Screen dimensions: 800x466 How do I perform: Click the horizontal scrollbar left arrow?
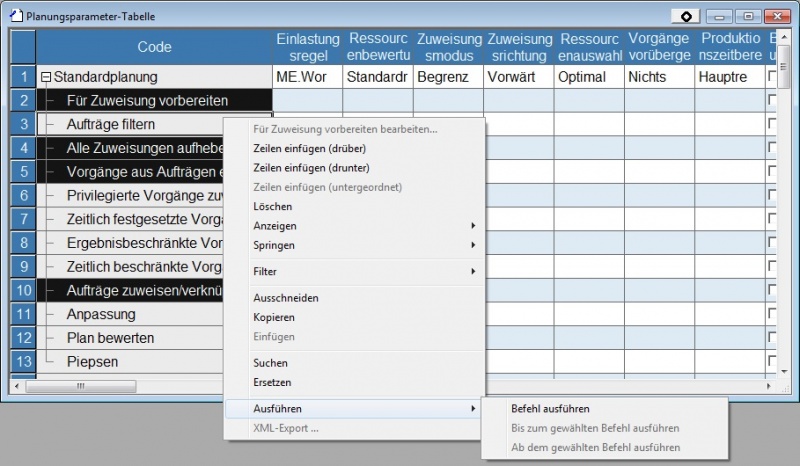click(x=16, y=386)
